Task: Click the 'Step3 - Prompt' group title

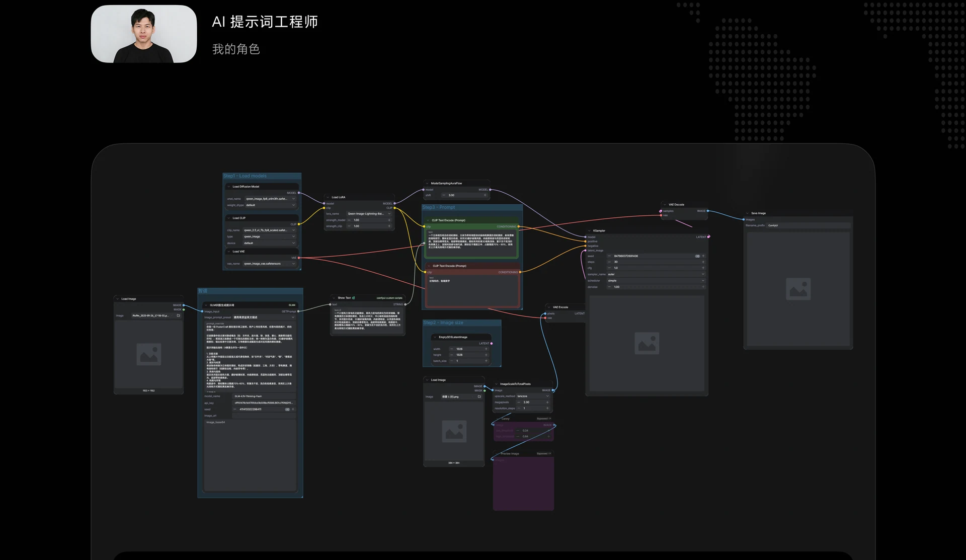Action: tap(439, 207)
